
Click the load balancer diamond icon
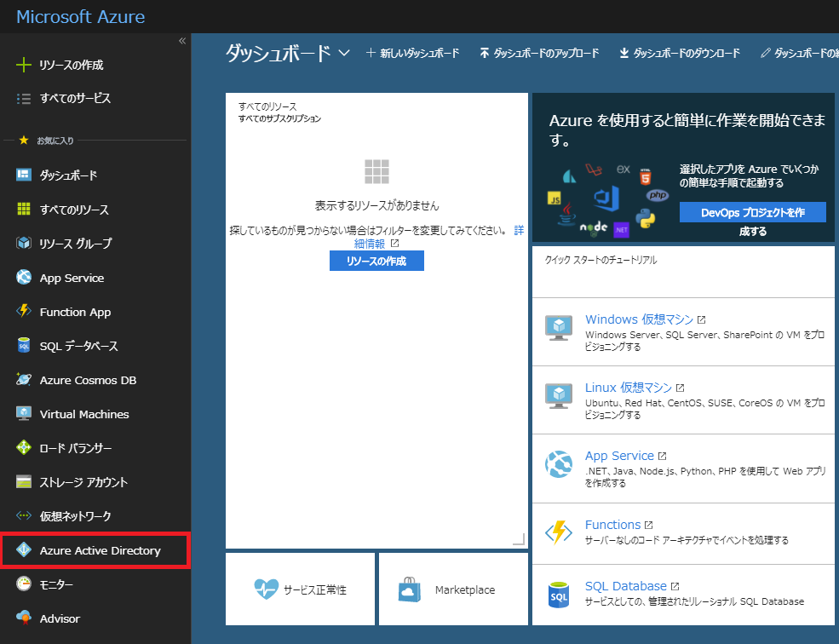tap(24, 447)
